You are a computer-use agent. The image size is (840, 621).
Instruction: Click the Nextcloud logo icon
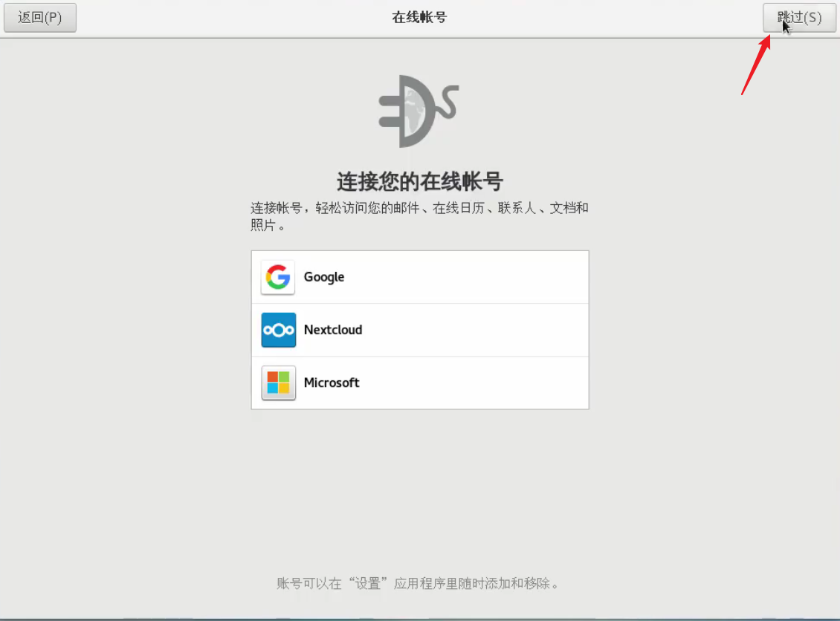[278, 330]
